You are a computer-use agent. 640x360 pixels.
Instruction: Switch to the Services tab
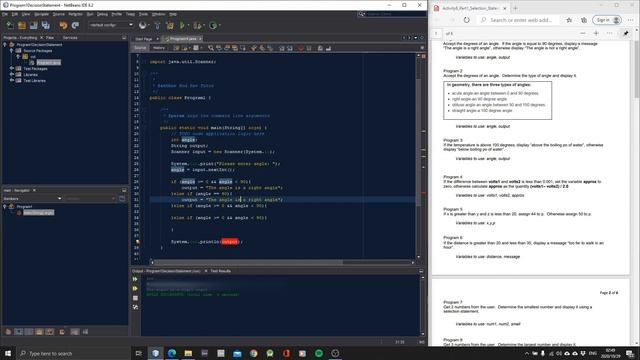pos(70,38)
